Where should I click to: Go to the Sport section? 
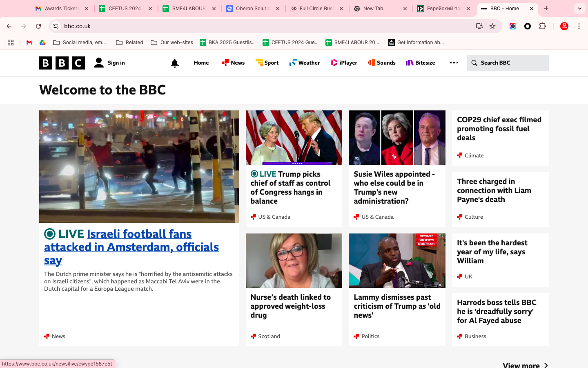(267, 63)
